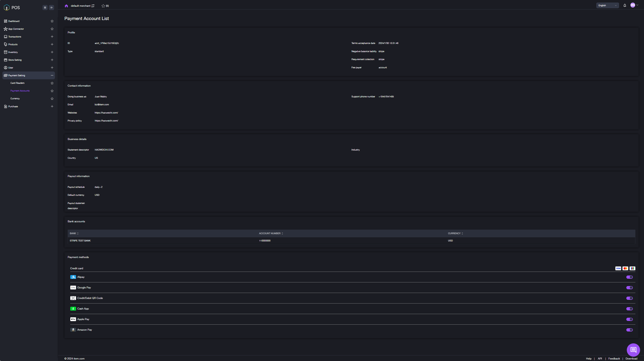
Task: Open the favorites star in the top bar
Action: [103, 6]
